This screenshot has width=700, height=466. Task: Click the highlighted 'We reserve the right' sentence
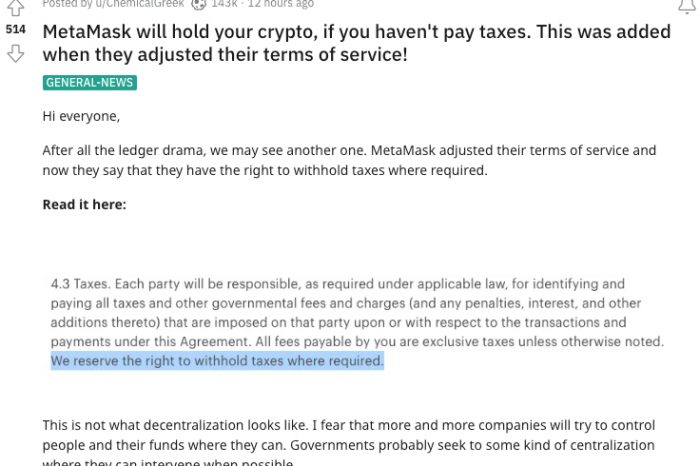pyautogui.click(x=217, y=361)
